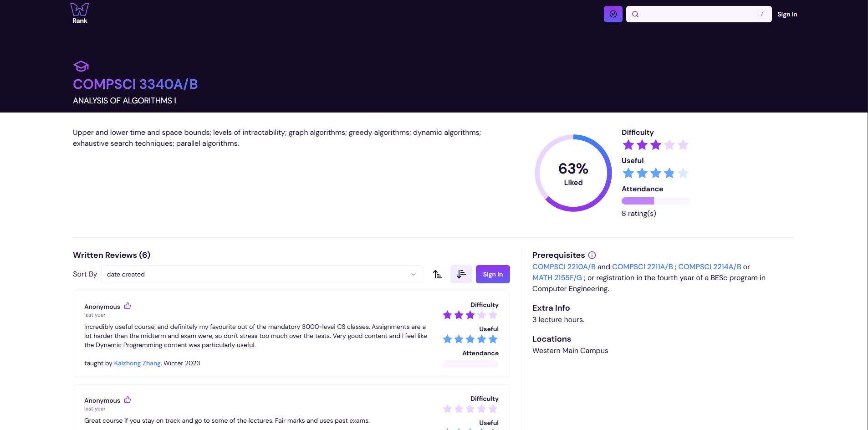Click 'Western Main Campus' location text

[570, 351]
